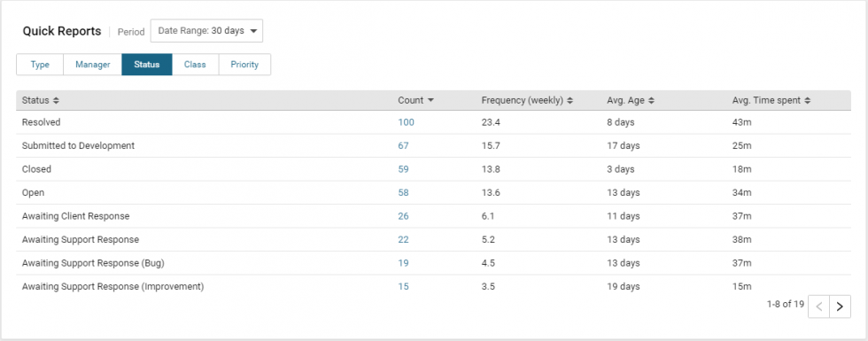Click the Quick Reports heading
868x341 pixels.
62,31
